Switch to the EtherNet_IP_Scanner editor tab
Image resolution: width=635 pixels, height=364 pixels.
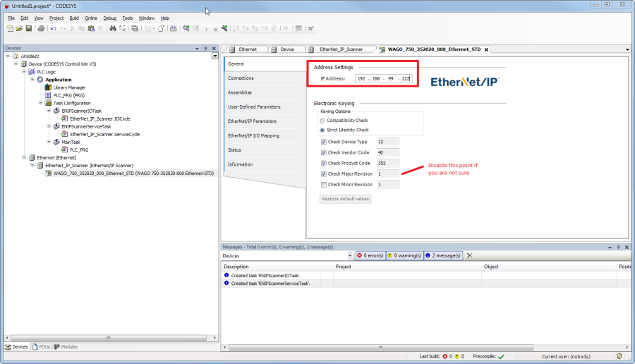(x=341, y=49)
